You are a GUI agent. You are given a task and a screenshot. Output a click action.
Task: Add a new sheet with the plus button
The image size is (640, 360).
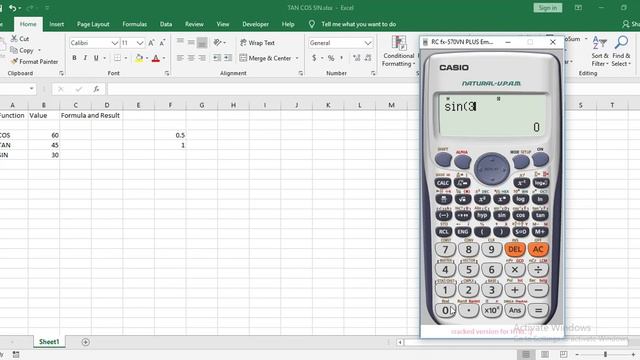coord(85,342)
